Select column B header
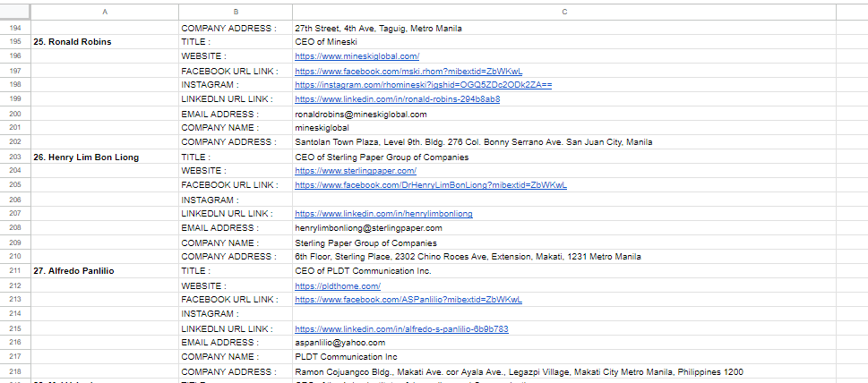This screenshot has width=868, height=383. pos(236,12)
